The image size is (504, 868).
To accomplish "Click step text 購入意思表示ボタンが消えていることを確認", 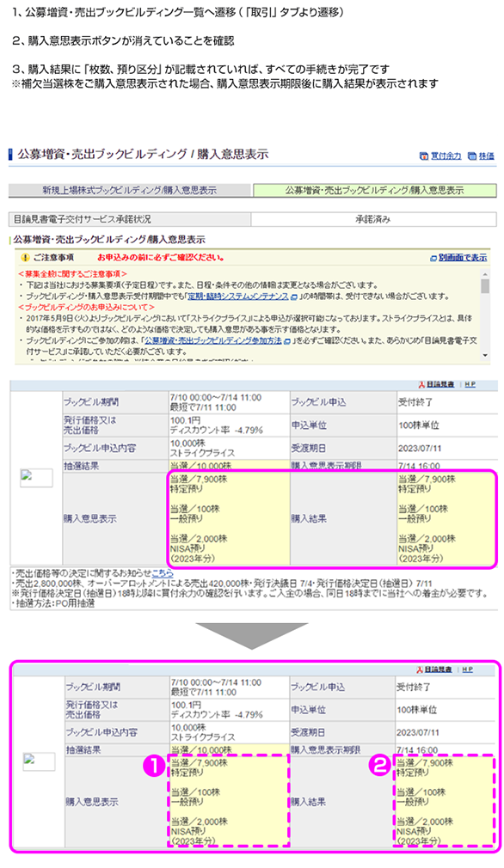I will 132,41.
